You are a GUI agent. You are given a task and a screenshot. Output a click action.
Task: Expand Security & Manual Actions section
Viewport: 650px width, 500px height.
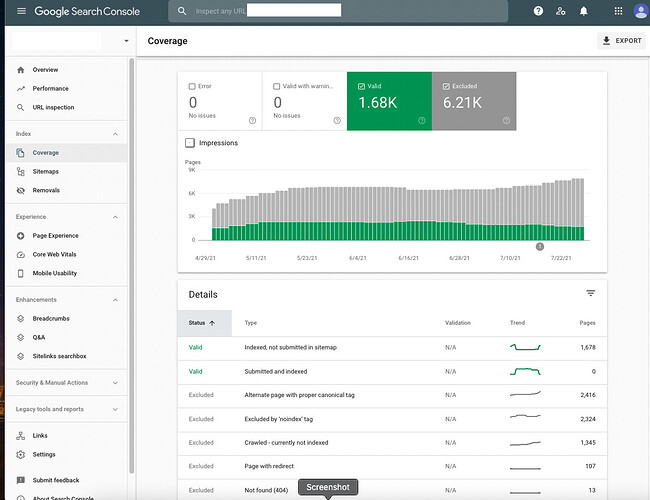[115, 383]
